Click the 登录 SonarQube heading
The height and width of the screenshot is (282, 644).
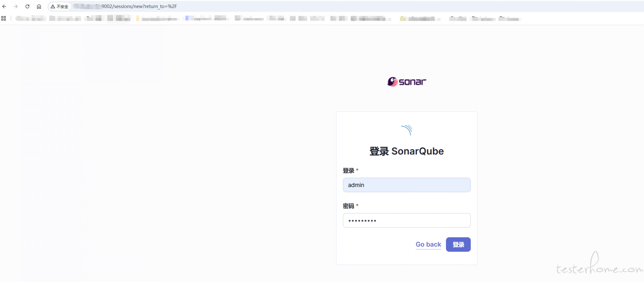(x=407, y=151)
